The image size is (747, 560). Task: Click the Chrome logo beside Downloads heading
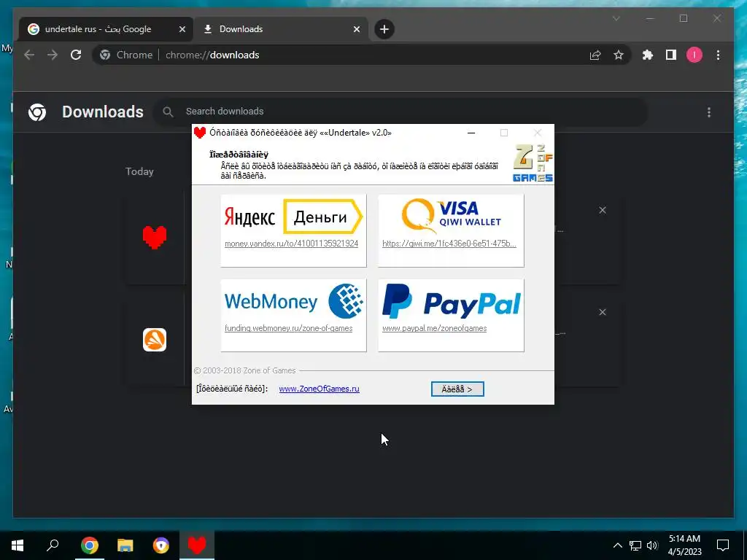tap(37, 112)
